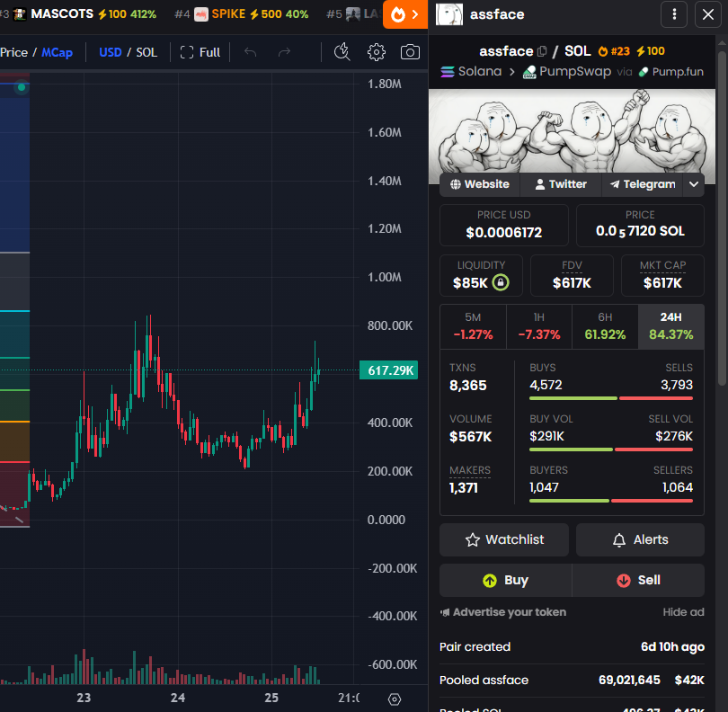This screenshot has height=712, width=728.
Task: Open Advertise your token link
Action: click(503, 612)
